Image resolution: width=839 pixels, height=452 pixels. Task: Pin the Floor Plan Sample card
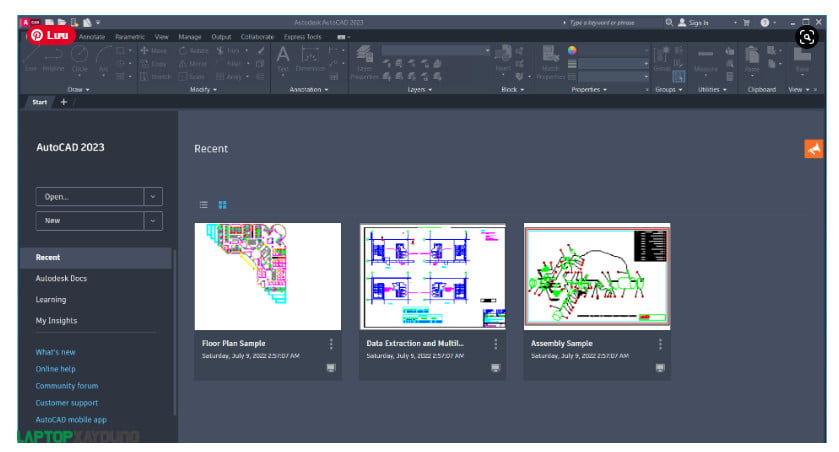pyautogui.click(x=331, y=368)
